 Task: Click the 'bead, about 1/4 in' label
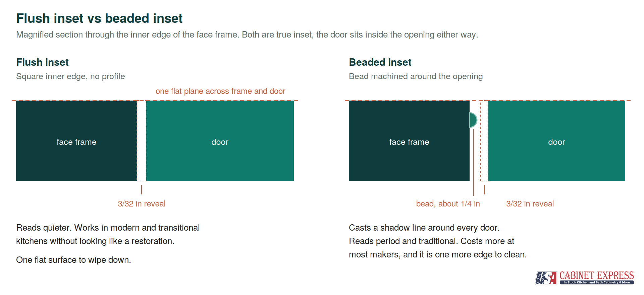[x=448, y=204]
